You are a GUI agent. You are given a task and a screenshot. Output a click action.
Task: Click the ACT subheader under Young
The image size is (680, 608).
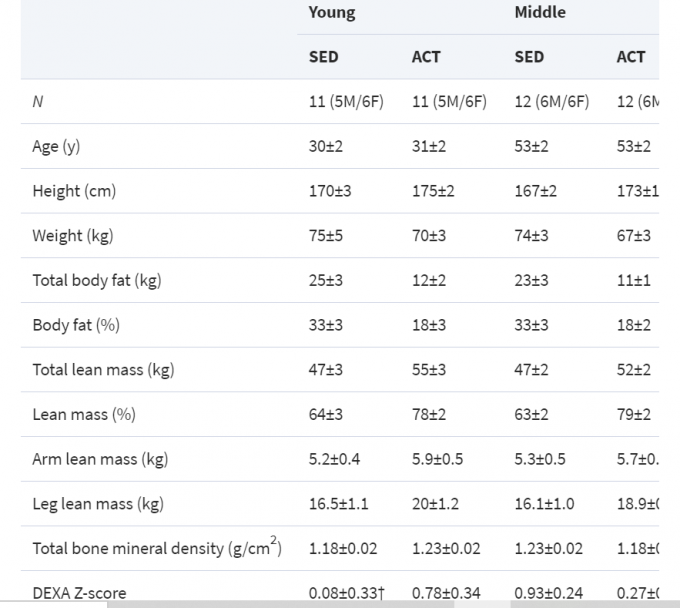click(426, 57)
